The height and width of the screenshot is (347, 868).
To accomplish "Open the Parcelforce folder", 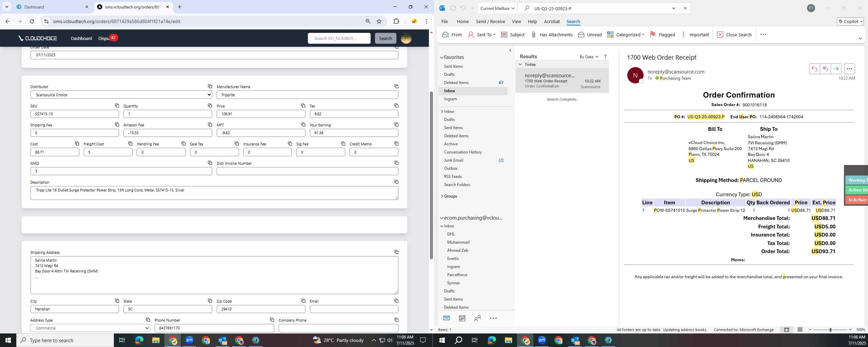I will click(x=457, y=275).
